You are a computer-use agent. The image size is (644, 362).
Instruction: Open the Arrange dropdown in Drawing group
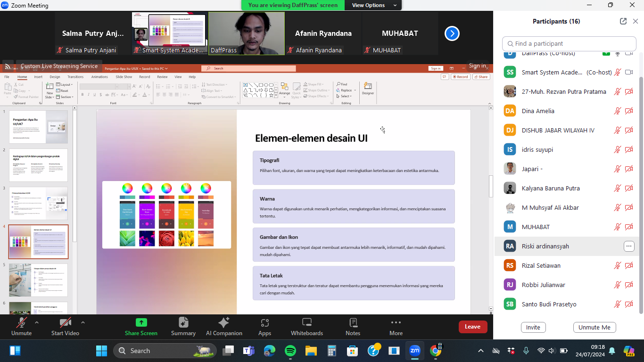[x=284, y=90]
